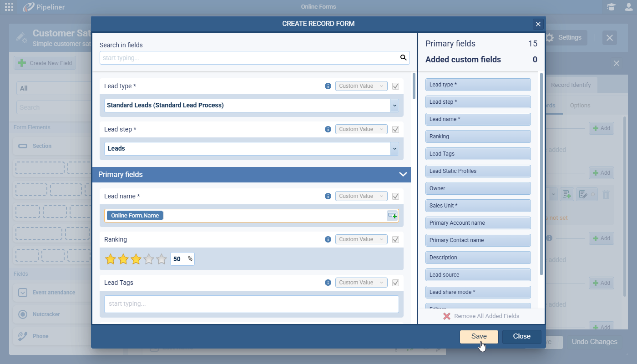The image size is (637, 364).
Task: Click the insert field icon in Lead name
Action: (392, 216)
